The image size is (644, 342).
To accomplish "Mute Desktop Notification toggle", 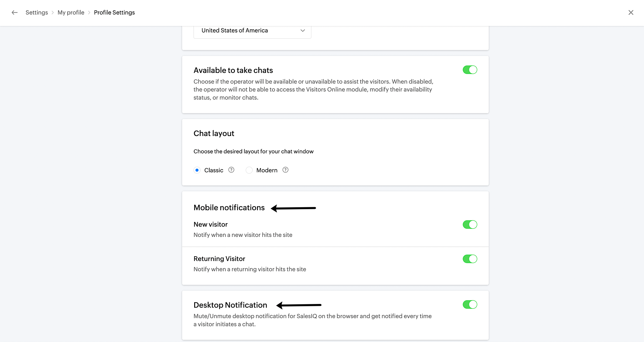I will coord(470,304).
